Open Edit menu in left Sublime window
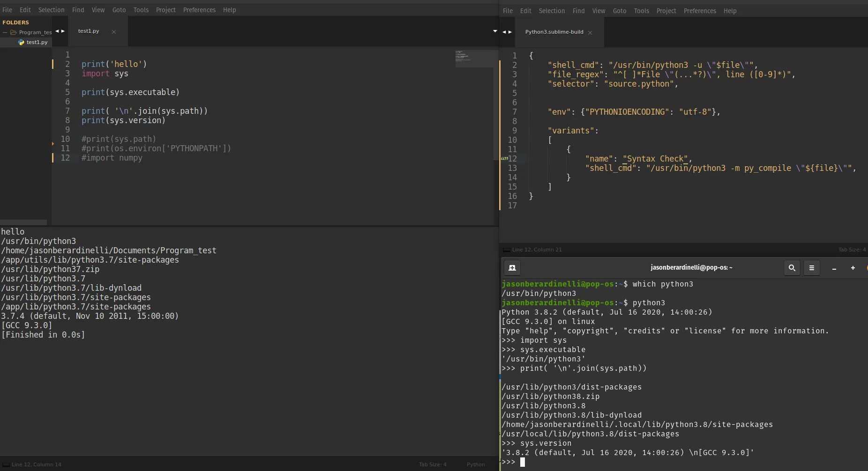Screen dimensions: 868x471 tap(25, 10)
